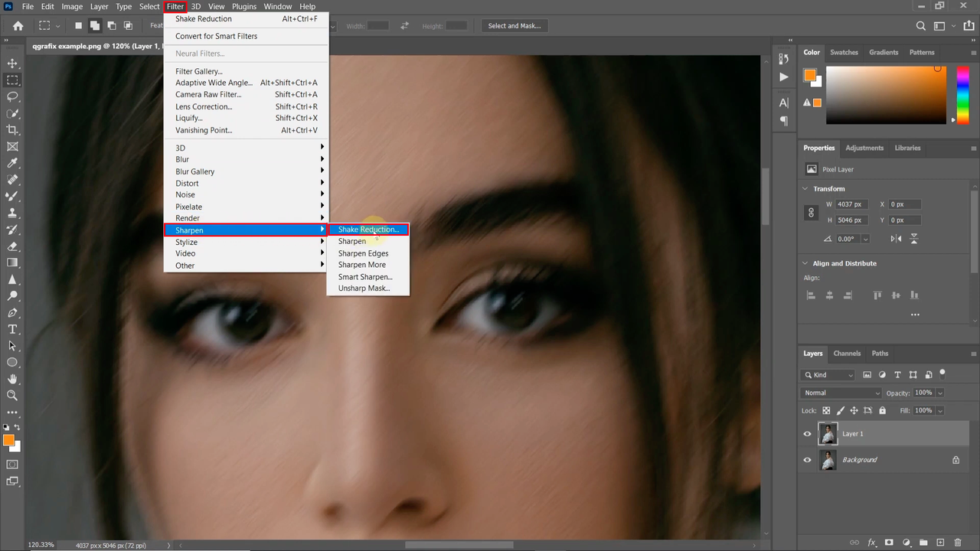
Task: Hide the Background layer eye
Action: (807, 460)
